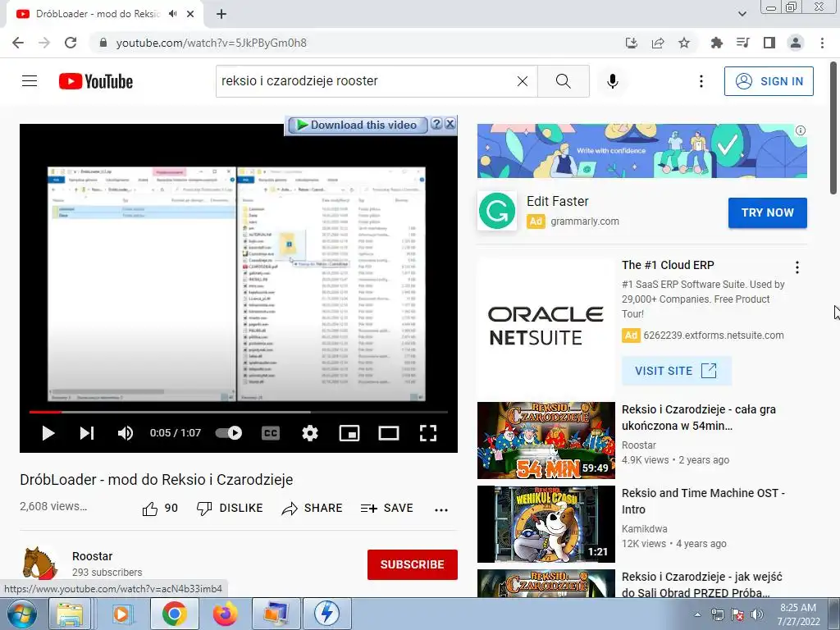Open the player settings gear
Image resolution: width=840 pixels, height=630 pixels.
tap(309, 433)
